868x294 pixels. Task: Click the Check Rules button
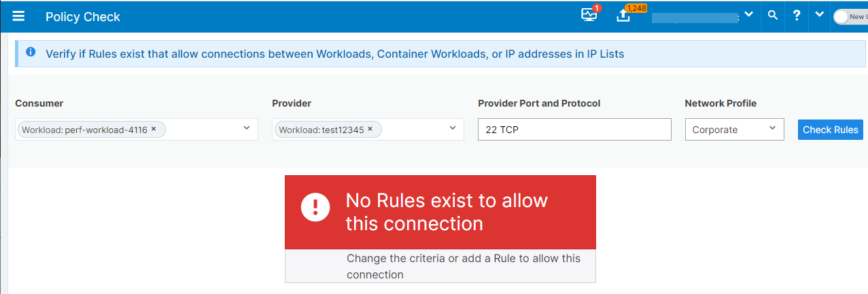click(831, 130)
